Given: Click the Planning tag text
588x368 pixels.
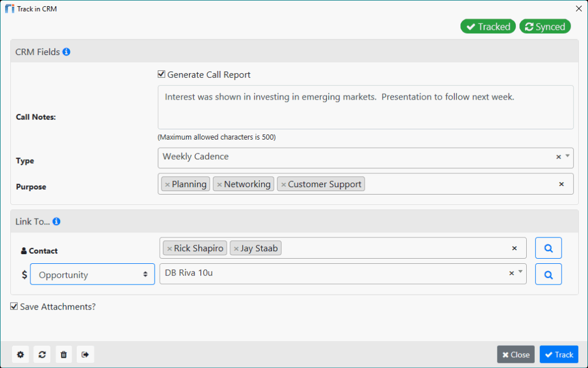Looking at the screenshot, I should 189,184.
